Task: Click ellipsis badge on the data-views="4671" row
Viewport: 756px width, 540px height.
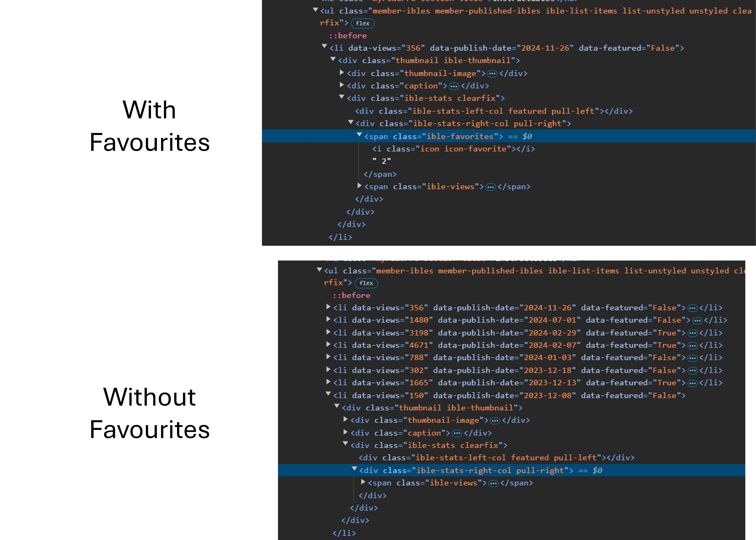Action: point(692,346)
